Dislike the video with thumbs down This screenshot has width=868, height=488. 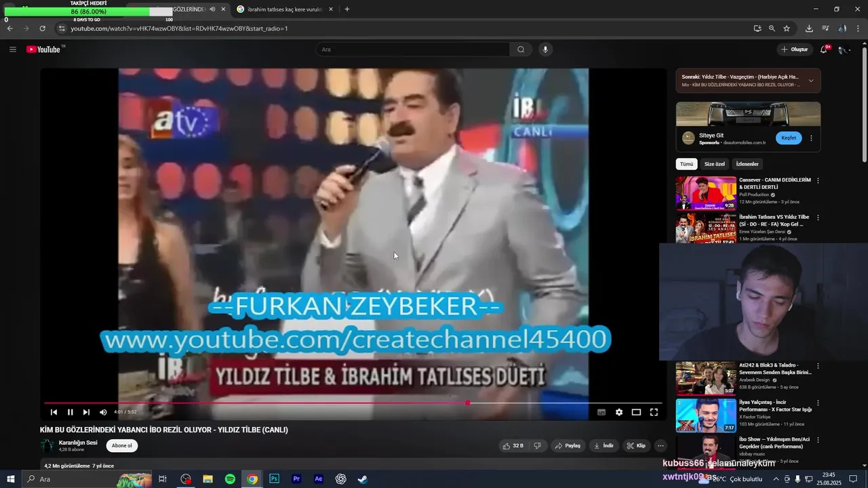[x=538, y=446]
